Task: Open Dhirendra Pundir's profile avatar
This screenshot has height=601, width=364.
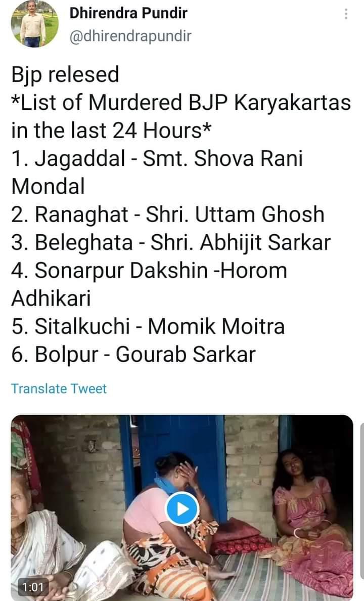Action: [34, 24]
